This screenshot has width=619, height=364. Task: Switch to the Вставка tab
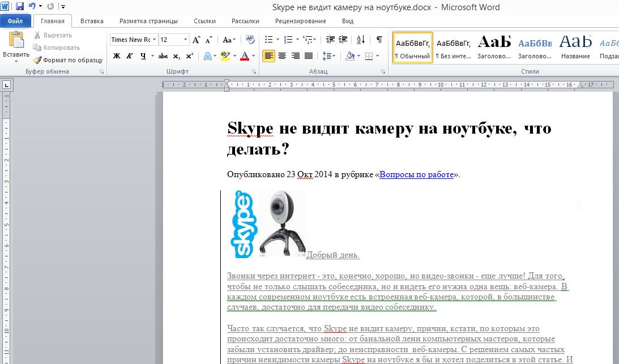[x=92, y=21]
